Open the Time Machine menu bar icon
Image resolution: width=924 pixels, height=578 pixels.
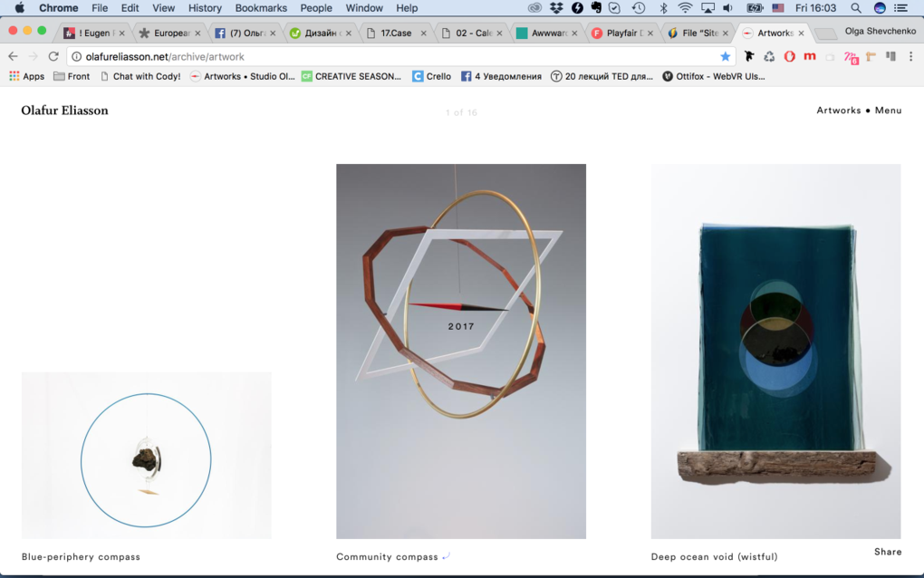639,8
